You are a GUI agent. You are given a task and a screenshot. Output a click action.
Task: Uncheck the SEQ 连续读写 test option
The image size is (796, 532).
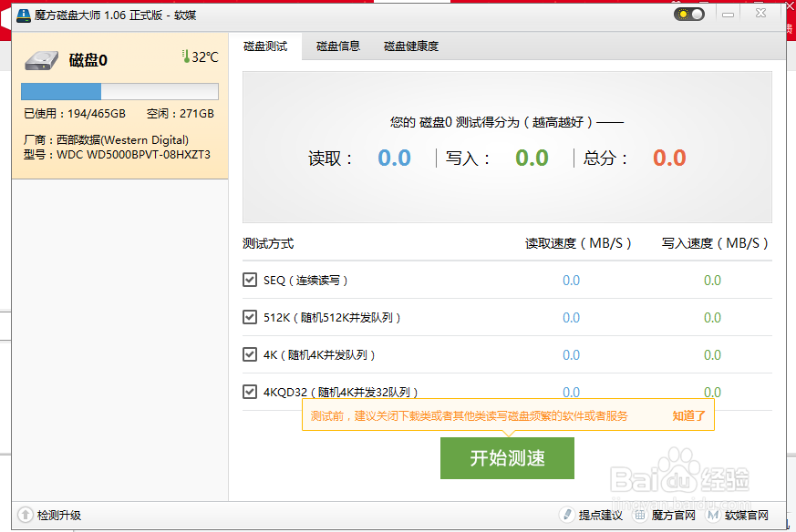click(249, 280)
